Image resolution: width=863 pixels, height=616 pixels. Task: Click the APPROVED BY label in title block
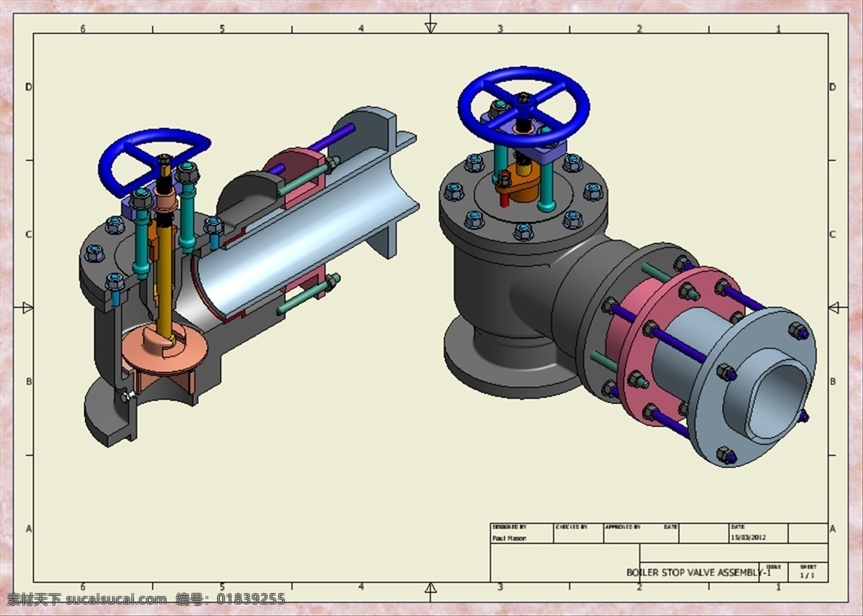(x=623, y=527)
